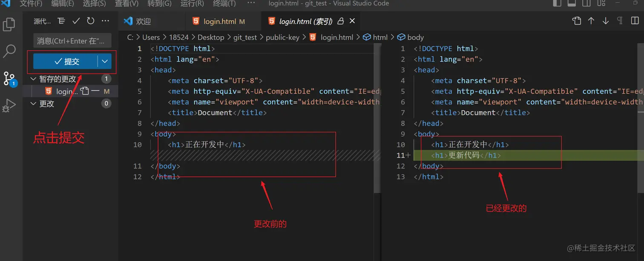Open overflow menu ··· in menu bar
Image resolution: width=644 pixels, height=261 pixels.
point(251,3)
